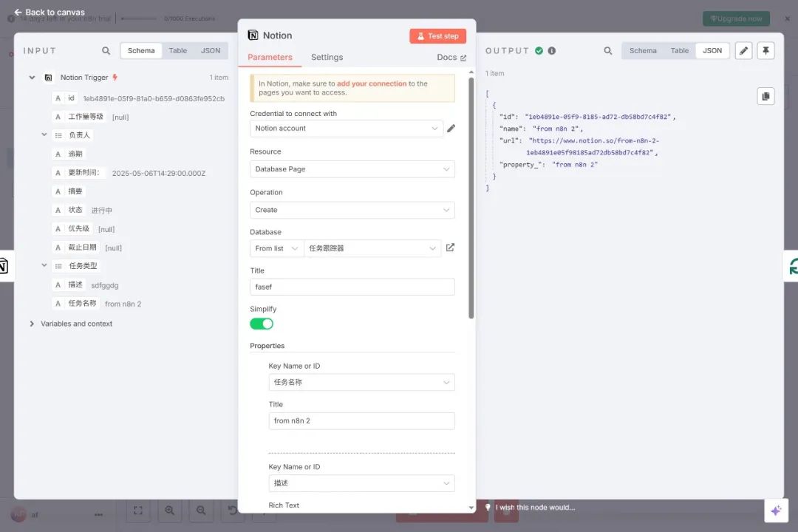Click the canvas zoom out icon

click(201, 510)
